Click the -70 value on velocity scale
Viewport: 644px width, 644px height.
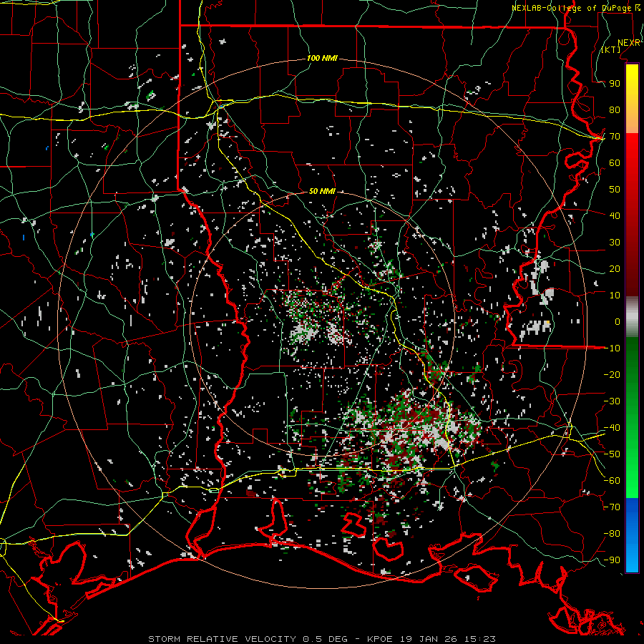point(612,507)
